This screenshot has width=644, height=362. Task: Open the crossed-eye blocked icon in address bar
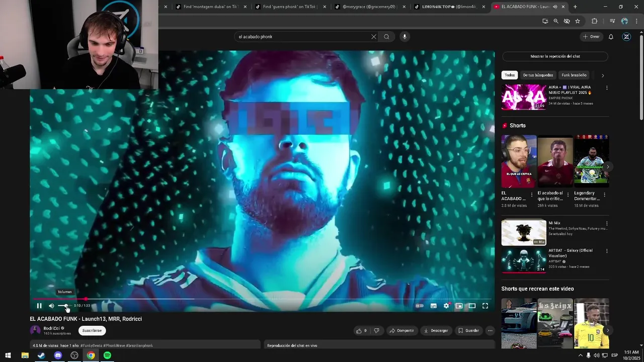pyautogui.click(x=567, y=21)
